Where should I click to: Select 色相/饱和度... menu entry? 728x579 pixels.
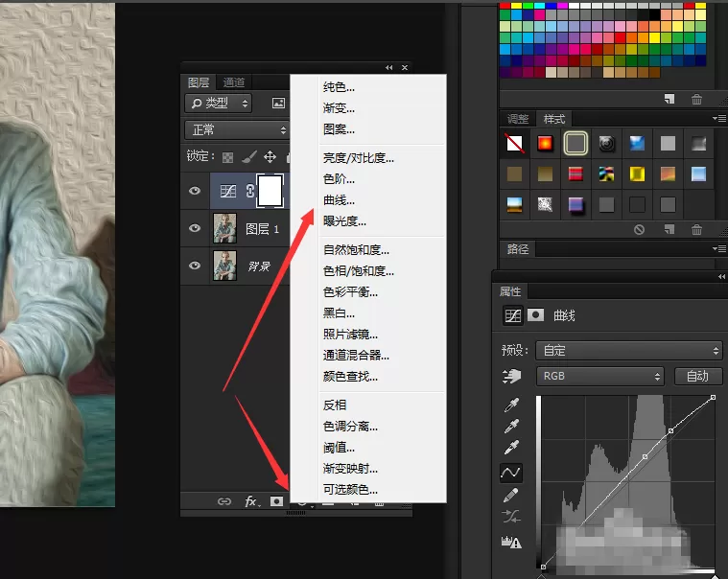click(359, 271)
